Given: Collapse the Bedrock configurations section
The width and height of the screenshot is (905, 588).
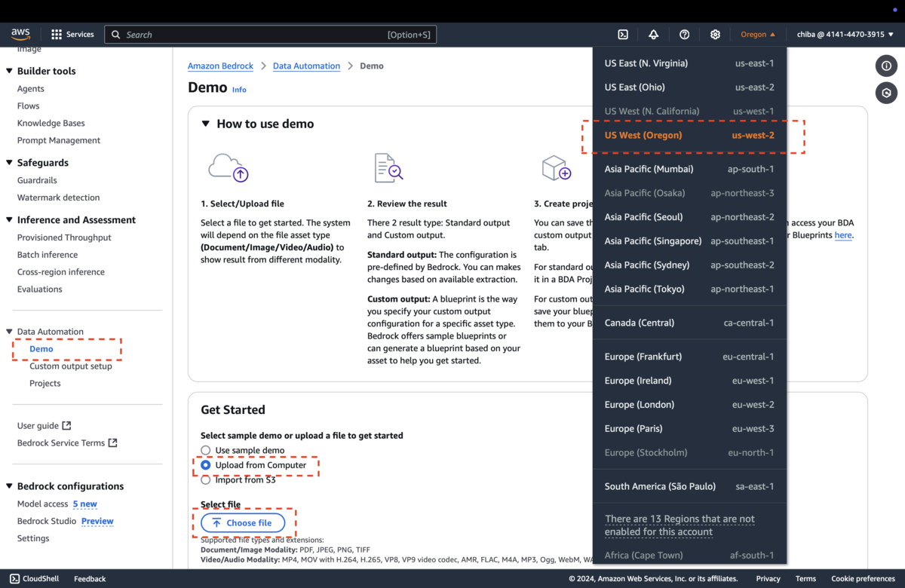Looking at the screenshot, I should [10, 486].
